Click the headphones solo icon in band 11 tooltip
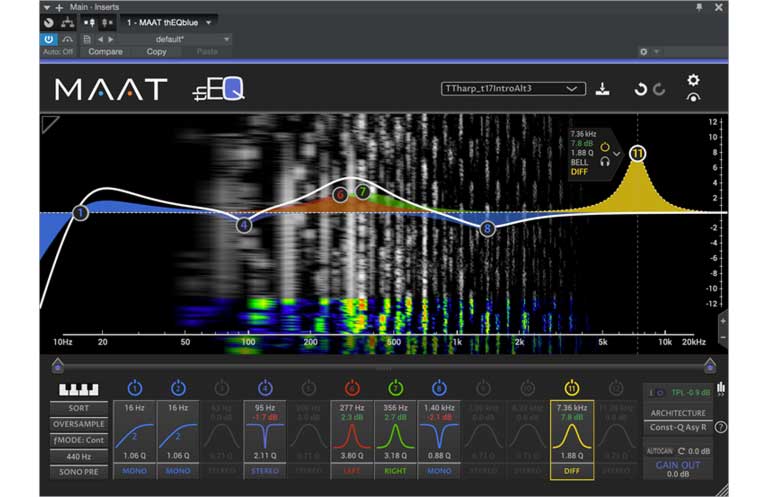Viewport: 768px width, 497px height. click(605, 161)
